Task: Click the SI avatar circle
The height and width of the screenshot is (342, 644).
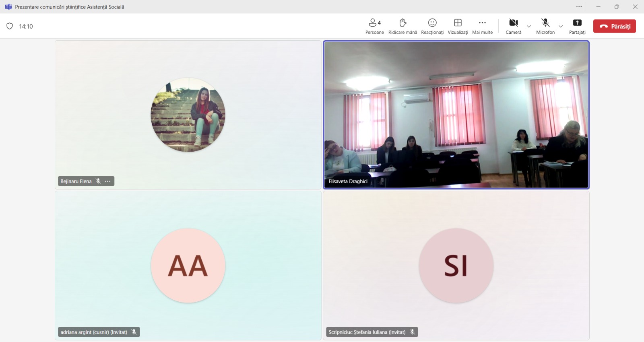Action: click(456, 266)
